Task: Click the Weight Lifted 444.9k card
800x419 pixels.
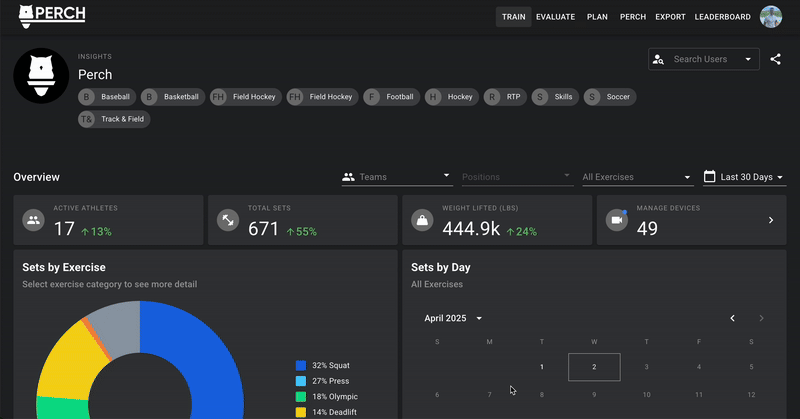Action: 497,220
